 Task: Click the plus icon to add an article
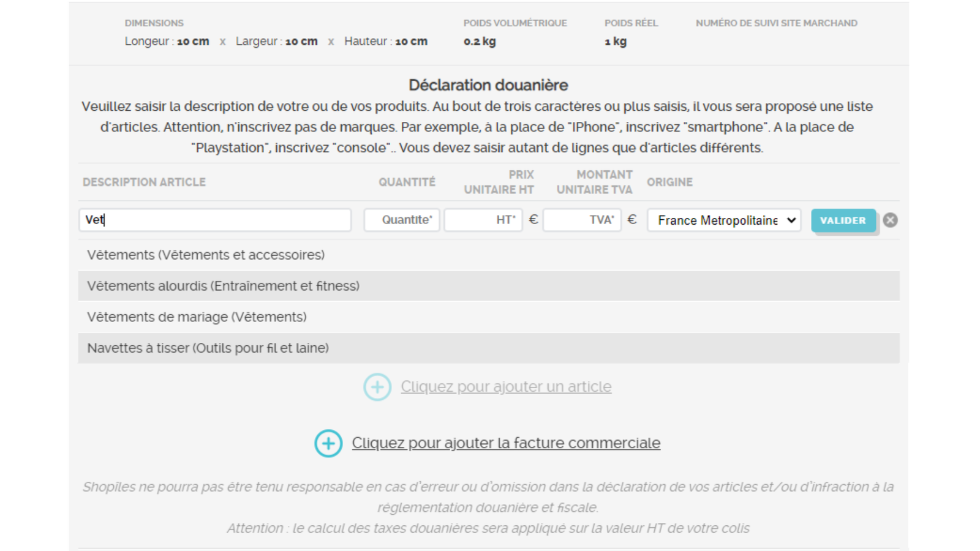coord(377,387)
